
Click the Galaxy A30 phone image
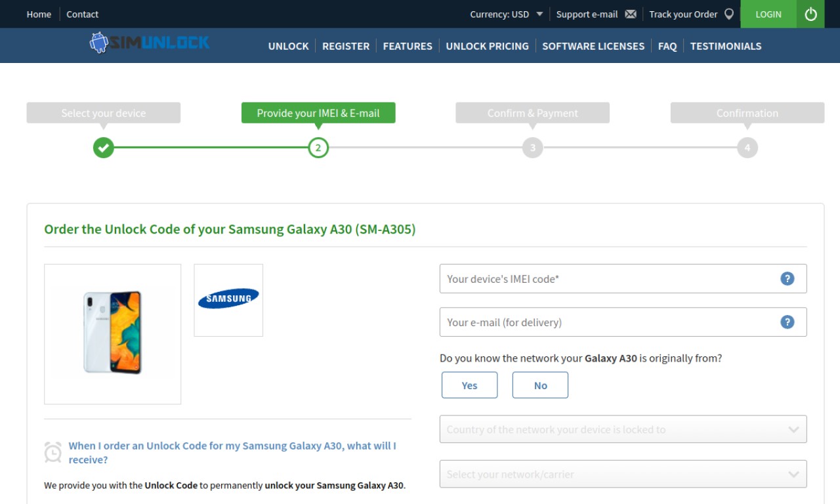tap(113, 334)
